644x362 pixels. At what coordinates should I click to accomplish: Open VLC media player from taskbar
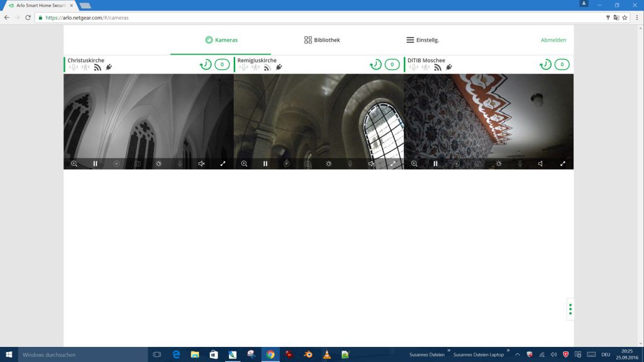(326, 354)
